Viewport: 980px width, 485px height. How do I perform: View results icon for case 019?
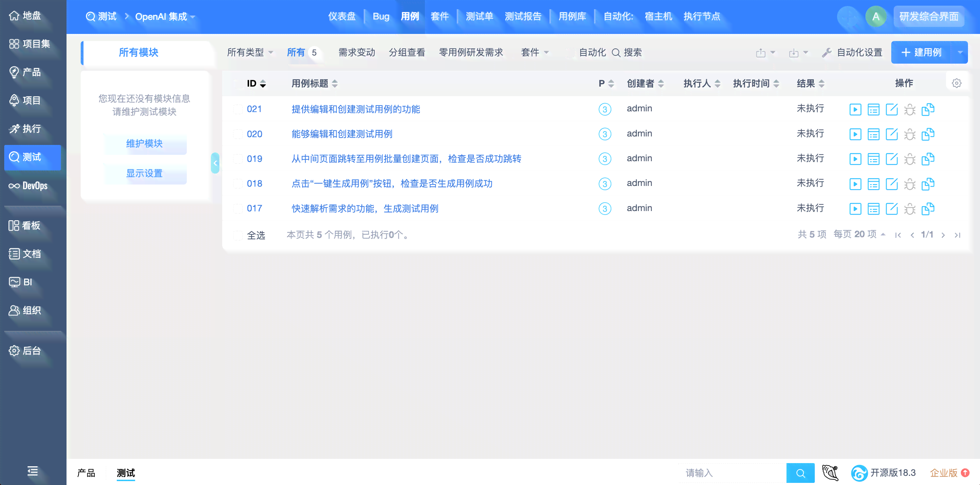tap(874, 159)
